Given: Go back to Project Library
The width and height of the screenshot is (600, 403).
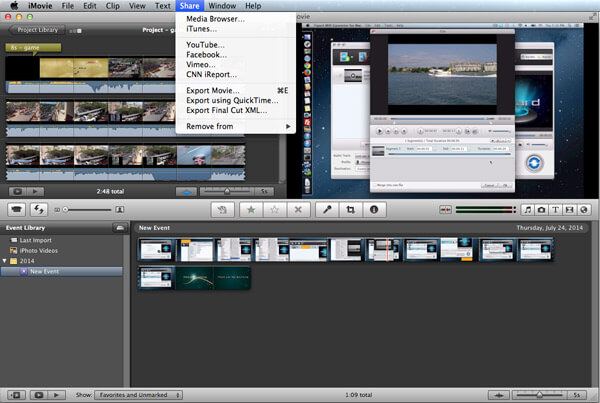Looking at the screenshot, I should (x=37, y=30).
